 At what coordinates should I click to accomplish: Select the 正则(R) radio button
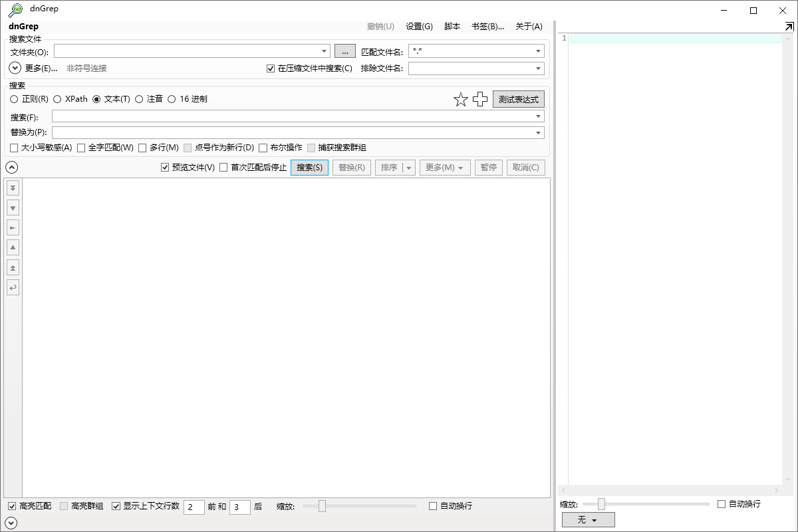13,98
